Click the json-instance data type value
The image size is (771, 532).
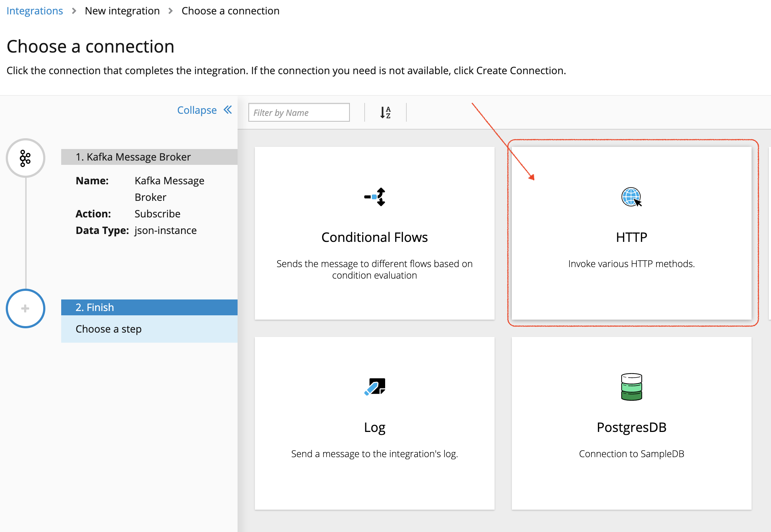tap(166, 230)
